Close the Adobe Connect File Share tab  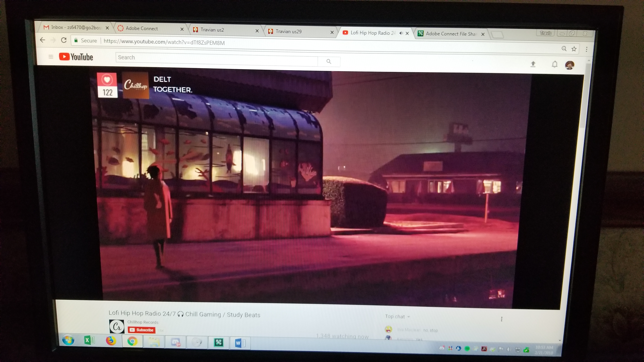click(x=483, y=34)
